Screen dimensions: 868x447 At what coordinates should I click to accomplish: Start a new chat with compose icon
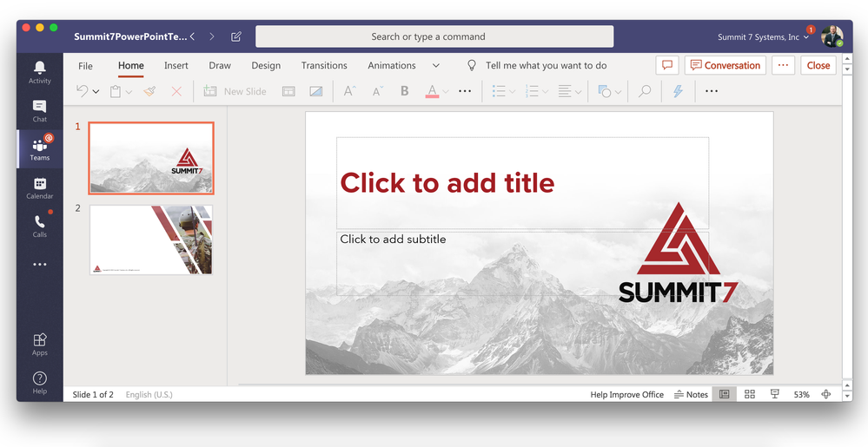235,36
